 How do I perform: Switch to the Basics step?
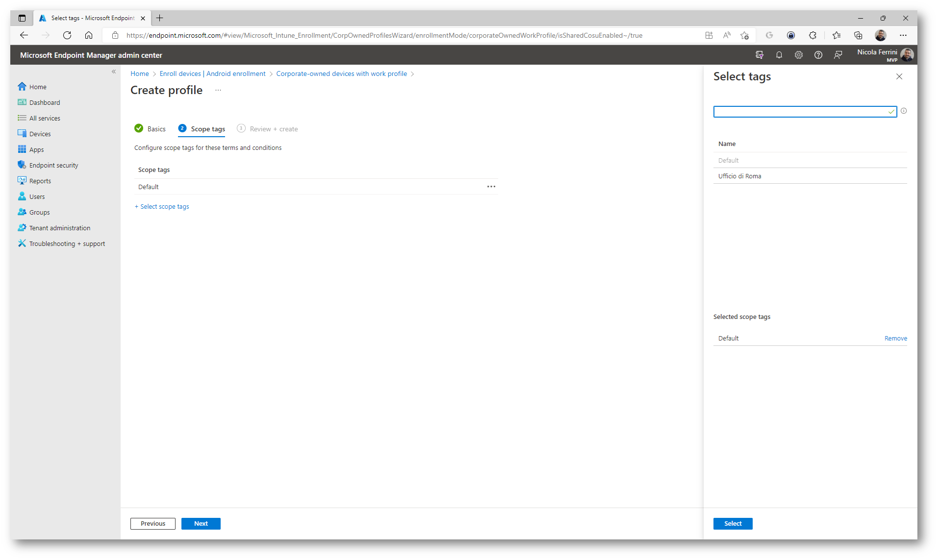(x=150, y=129)
